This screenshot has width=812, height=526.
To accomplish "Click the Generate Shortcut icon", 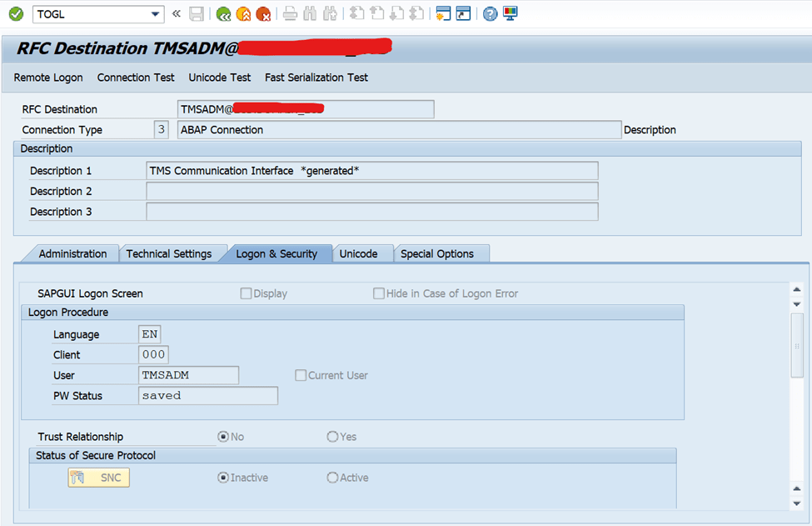I will (x=463, y=14).
